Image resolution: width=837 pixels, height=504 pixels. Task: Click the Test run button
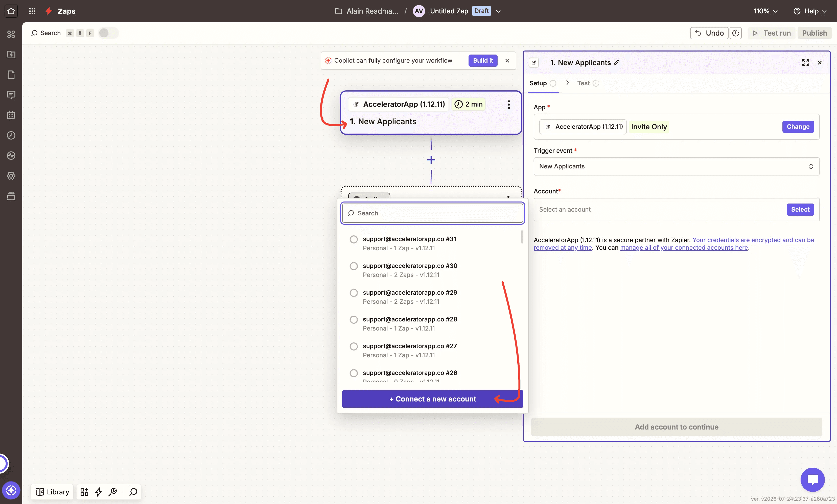point(772,33)
